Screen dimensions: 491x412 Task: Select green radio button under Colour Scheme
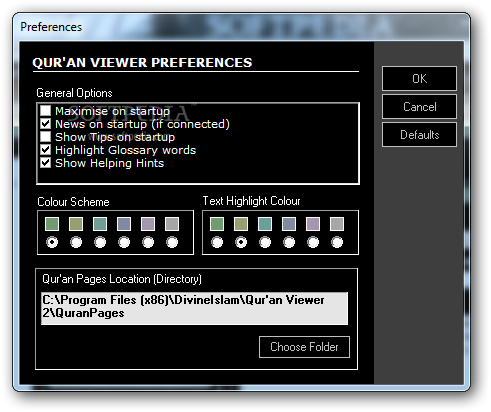pos(52,242)
